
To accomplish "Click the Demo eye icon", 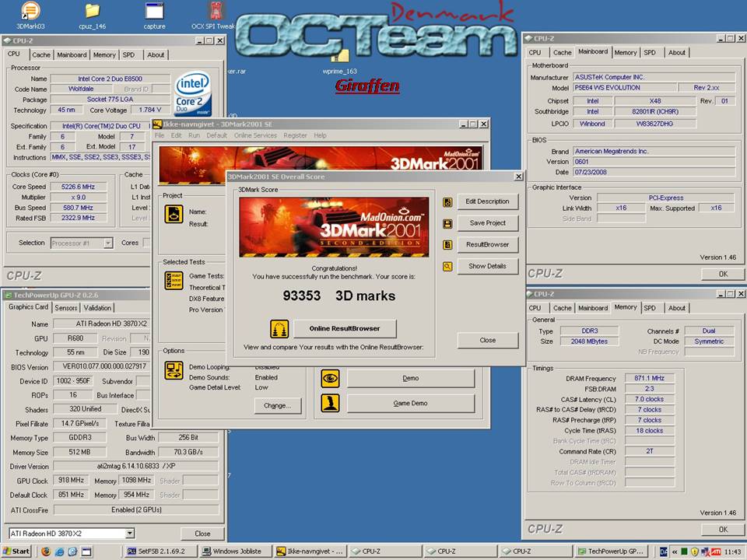I will coord(330,379).
